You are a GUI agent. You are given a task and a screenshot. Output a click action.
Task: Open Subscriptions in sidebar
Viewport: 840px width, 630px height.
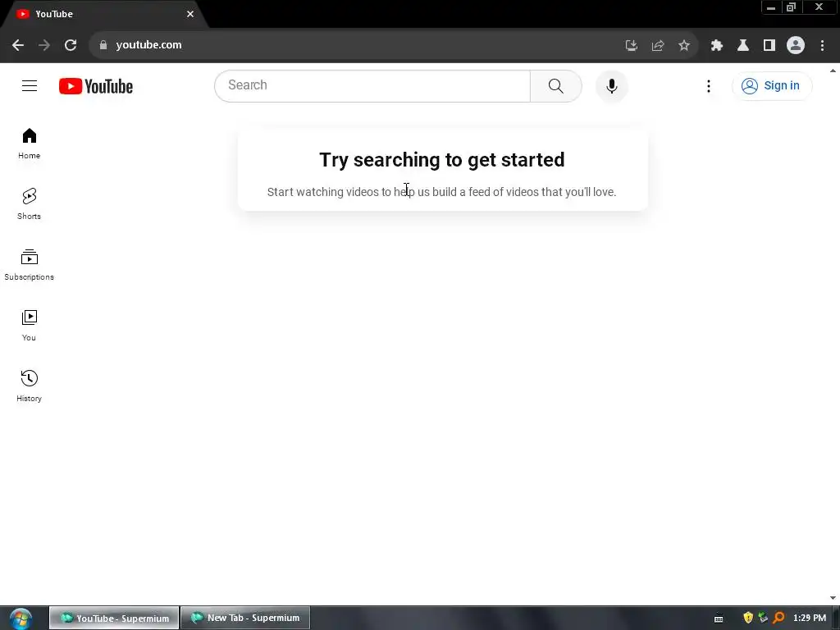coord(29,265)
